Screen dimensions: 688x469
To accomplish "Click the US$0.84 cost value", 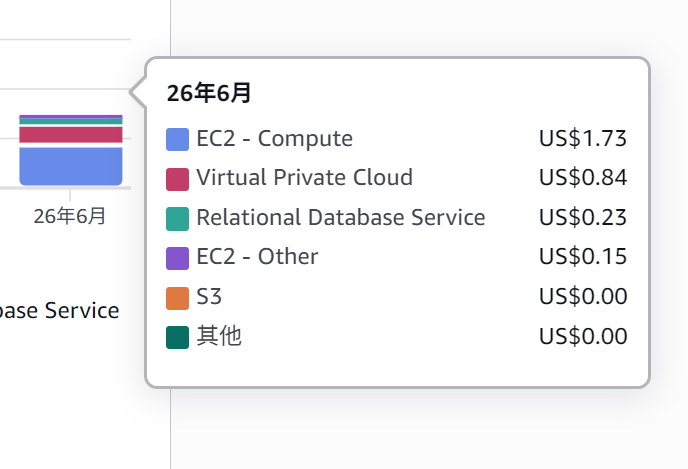I will [583, 178].
